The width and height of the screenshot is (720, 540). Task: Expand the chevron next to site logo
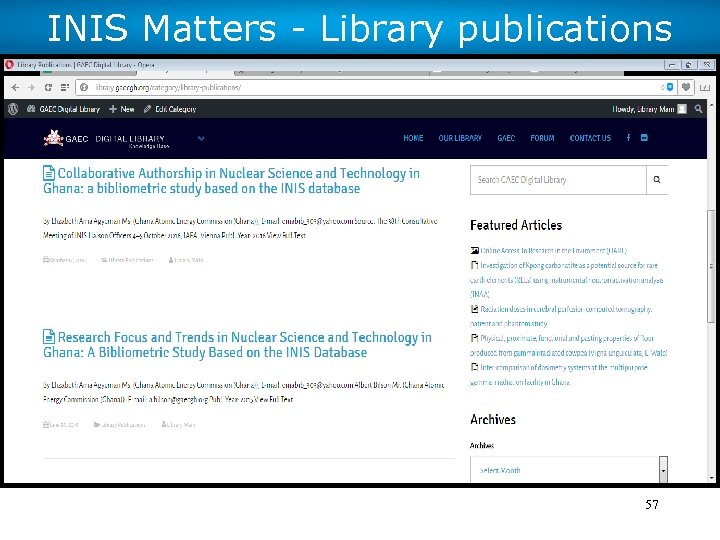(x=201, y=138)
